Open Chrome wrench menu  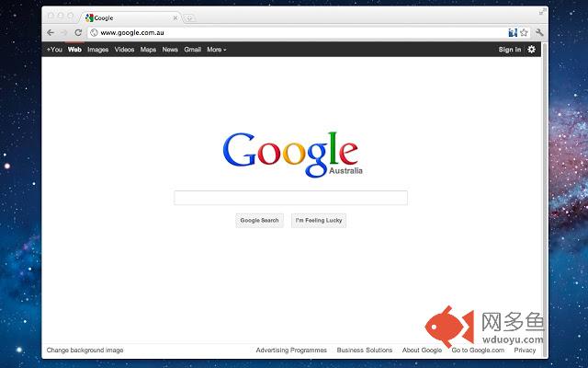(539, 33)
